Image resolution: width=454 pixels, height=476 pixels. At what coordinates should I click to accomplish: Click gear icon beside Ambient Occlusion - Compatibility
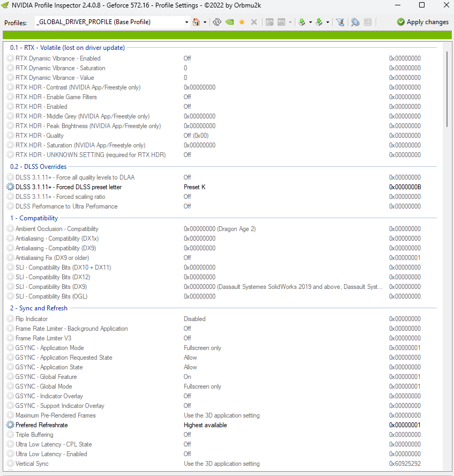point(10,228)
